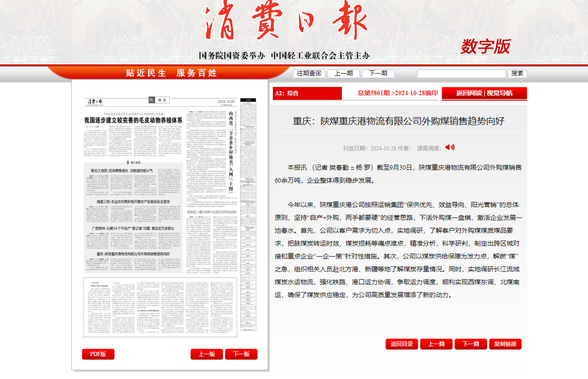Go to next page 下一版
588x379 pixels.
click(241, 354)
